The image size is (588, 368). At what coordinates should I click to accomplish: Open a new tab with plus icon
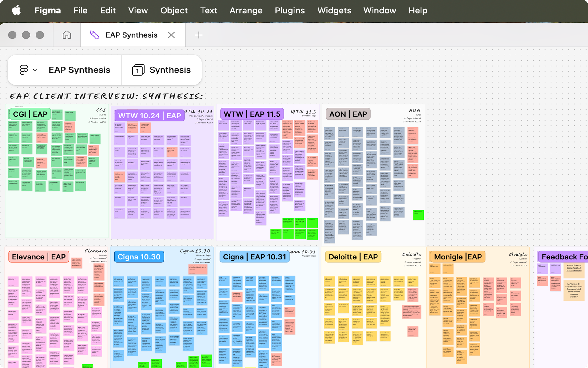199,35
